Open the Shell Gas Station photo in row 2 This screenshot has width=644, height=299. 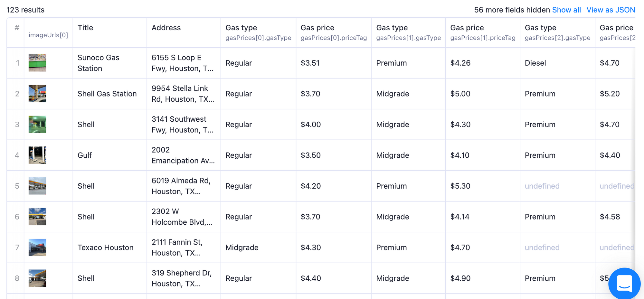tap(37, 94)
